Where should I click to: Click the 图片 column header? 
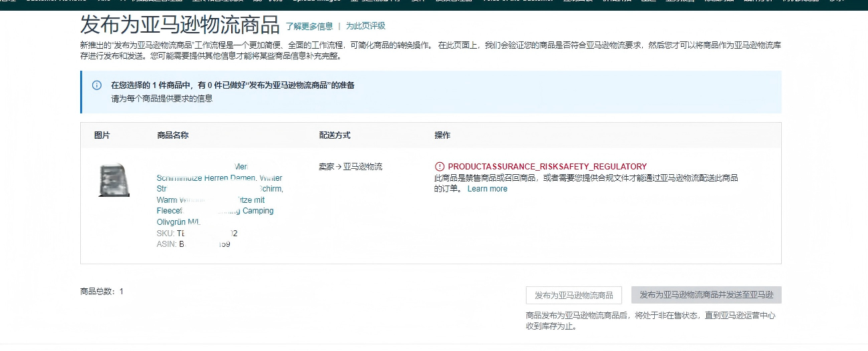coord(102,135)
